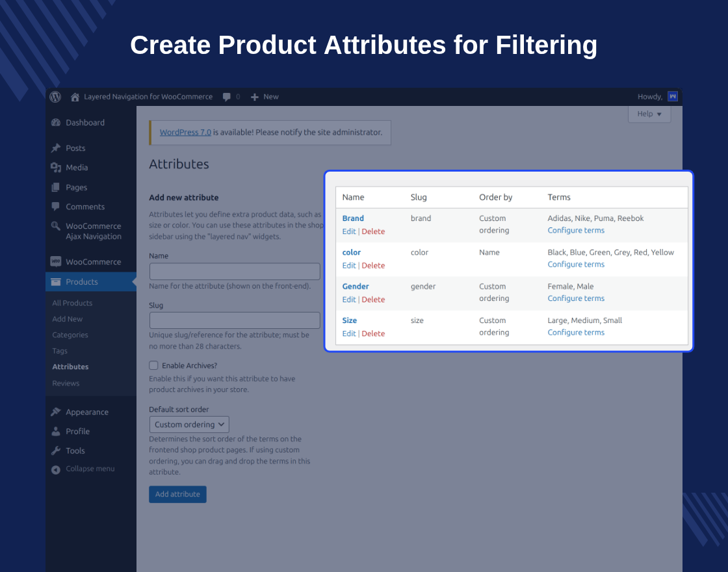Open the Products menu item
The image size is (728, 572).
82,282
